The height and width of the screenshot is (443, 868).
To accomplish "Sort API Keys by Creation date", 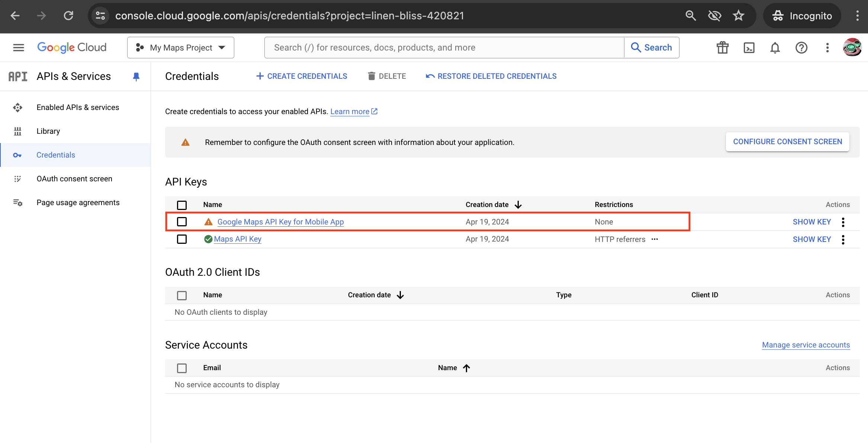I will click(494, 205).
